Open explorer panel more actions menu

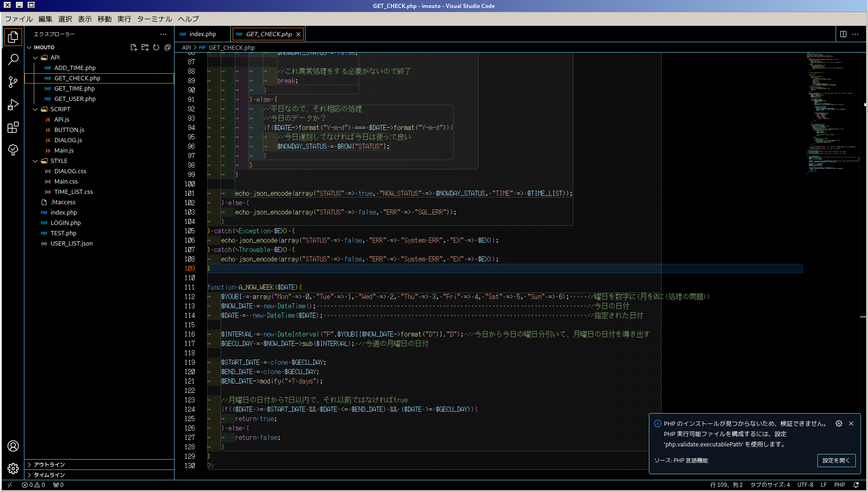[x=163, y=34]
